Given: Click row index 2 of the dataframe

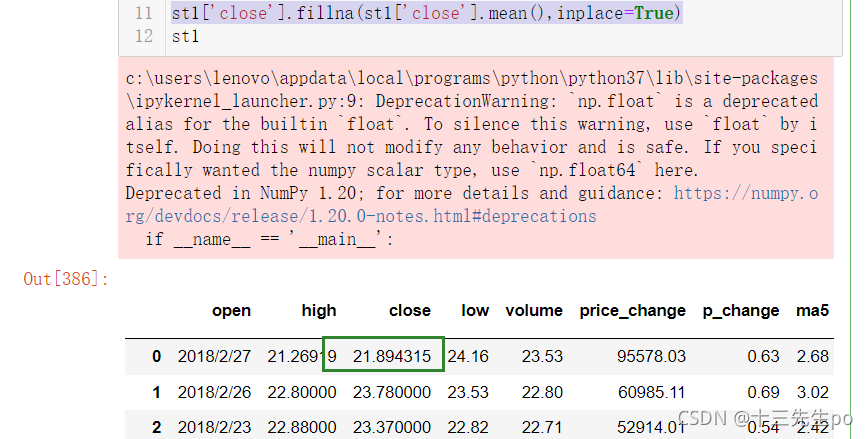Looking at the screenshot, I should click(157, 427).
